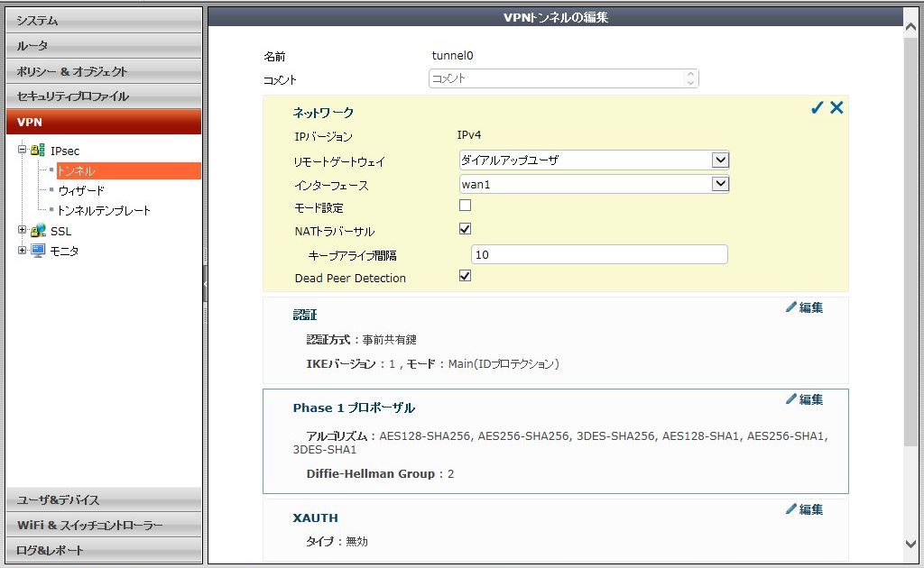The height and width of the screenshot is (568, 924).
Task: Click the pencil edit icon for 認証 section
Action: [x=791, y=307]
